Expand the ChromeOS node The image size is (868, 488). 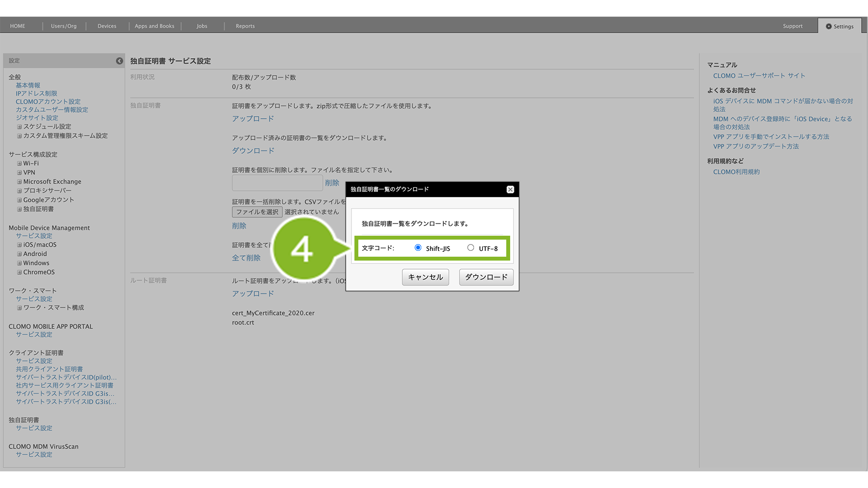[20, 272]
